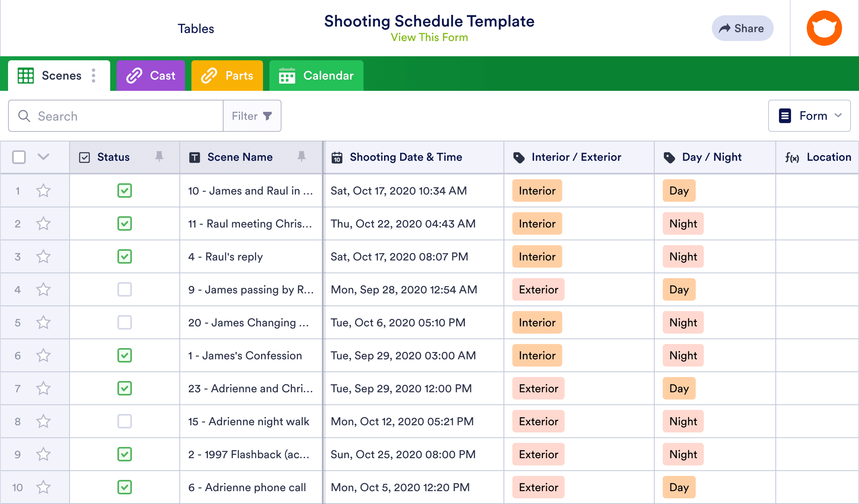Check status for 20 - James Changing
The width and height of the screenshot is (859, 504).
[x=125, y=322]
